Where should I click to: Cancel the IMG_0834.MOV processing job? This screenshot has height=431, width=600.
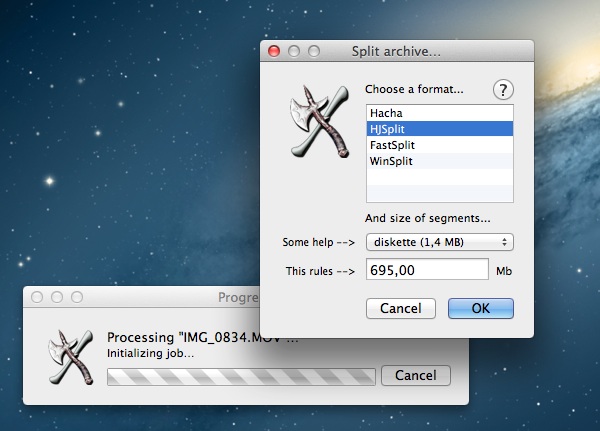pos(415,376)
